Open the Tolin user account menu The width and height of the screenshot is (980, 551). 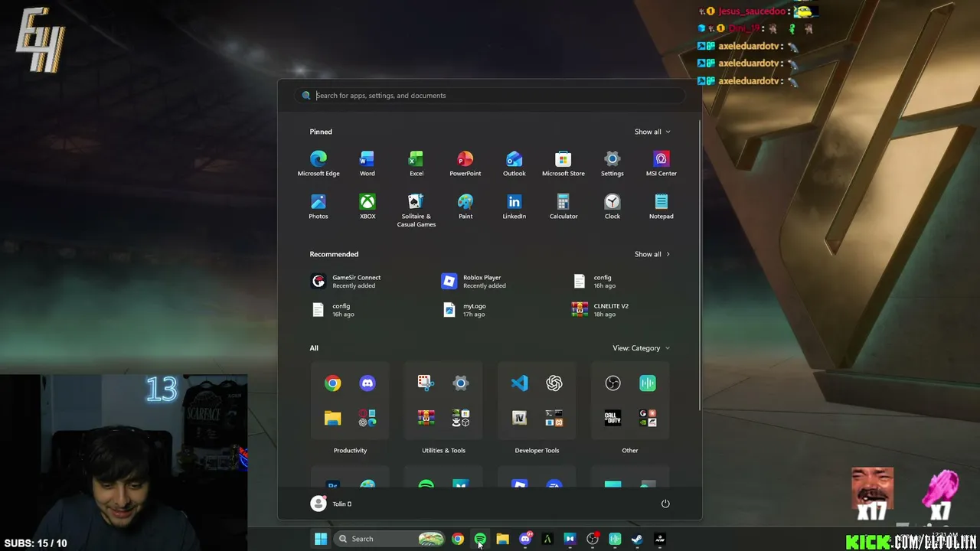(x=332, y=504)
